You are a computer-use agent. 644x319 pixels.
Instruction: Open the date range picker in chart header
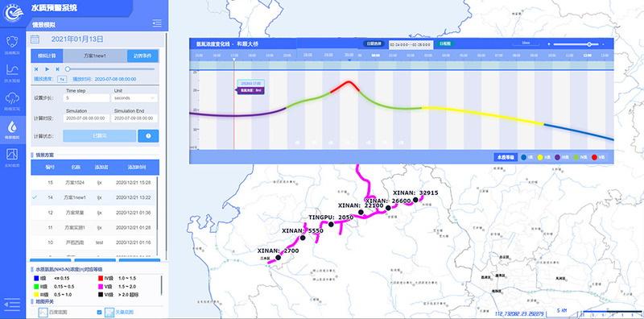coord(411,44)
